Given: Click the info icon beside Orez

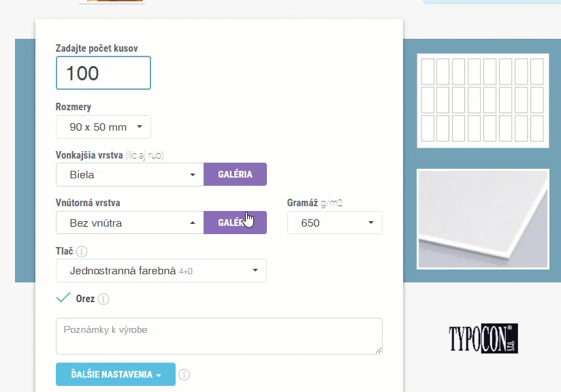Looking at the screenshot, I should pyautogui.click(x=103, y=299).
